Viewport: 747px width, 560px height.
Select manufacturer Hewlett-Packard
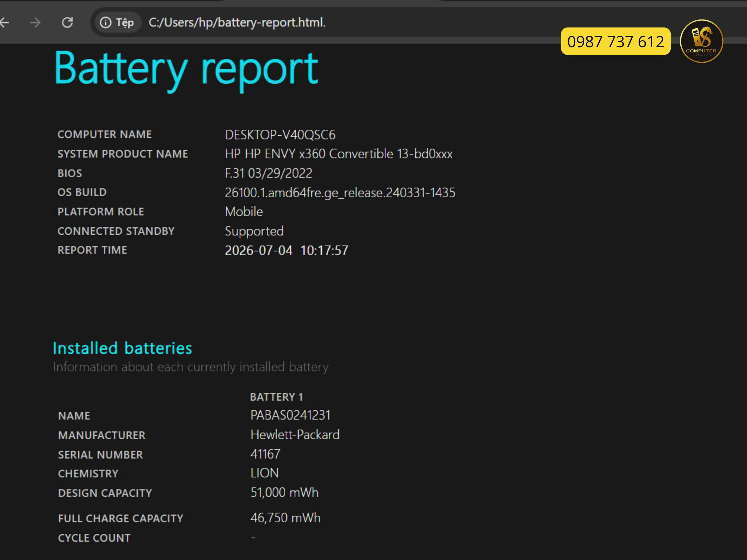[295, 435]
